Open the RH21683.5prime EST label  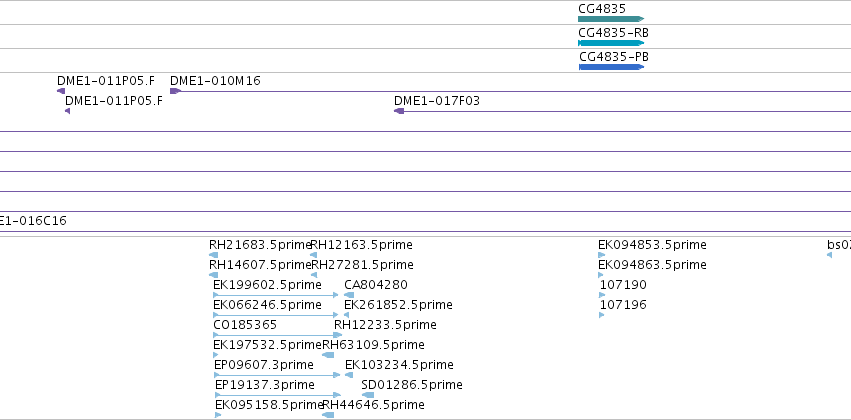click(260, 245)
